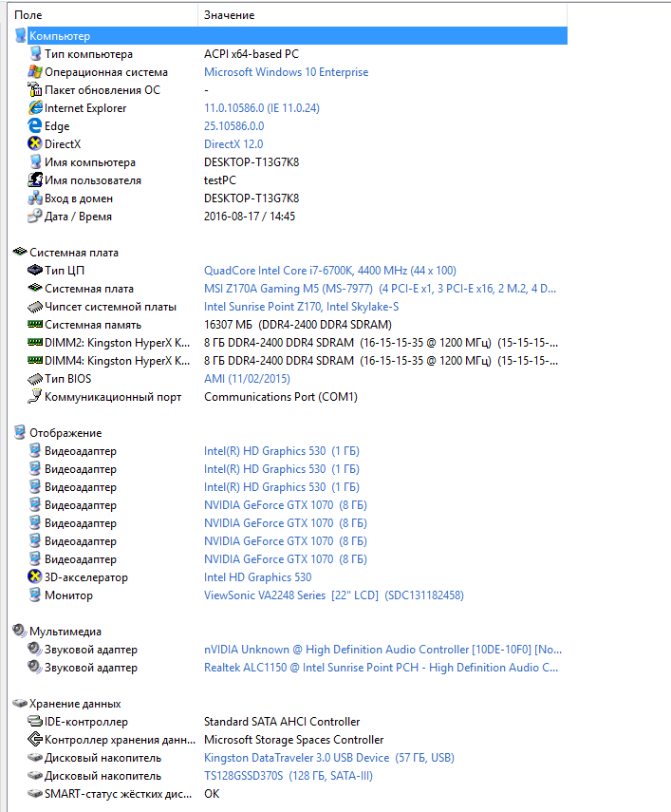
Task: Open the Realtek ALC1150 link
Action: pyautogui.click(x=381, y=668)
